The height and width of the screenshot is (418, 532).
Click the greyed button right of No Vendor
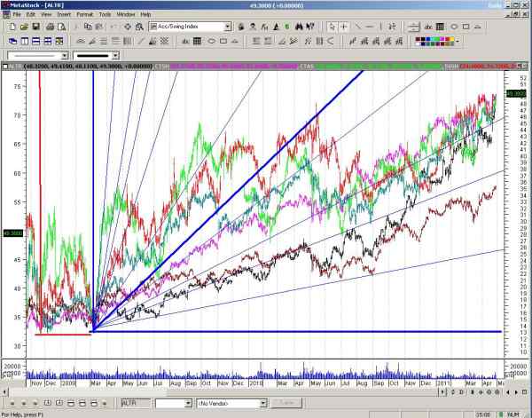coord(286,403)
